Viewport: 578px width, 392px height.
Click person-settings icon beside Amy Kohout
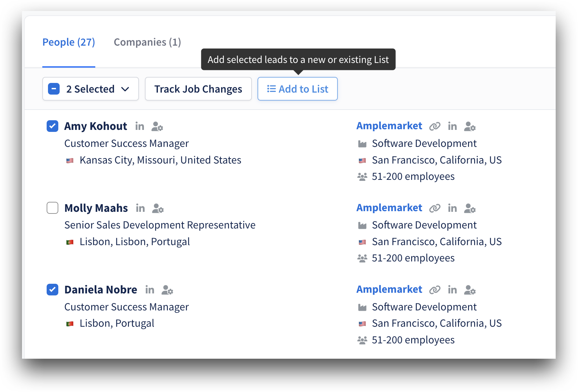click(157, 126)
